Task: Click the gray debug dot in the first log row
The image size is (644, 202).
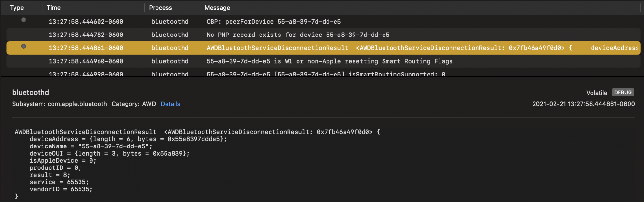Action: [x=24, y=20]
